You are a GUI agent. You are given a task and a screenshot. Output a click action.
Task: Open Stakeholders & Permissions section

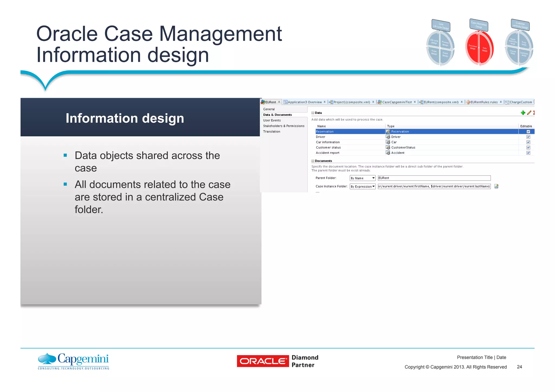pos(284,126)
